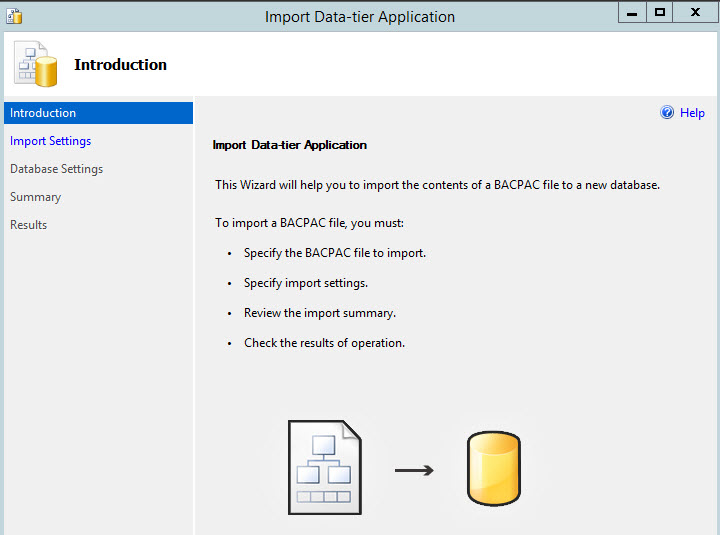The height and width of the screenshot is (535, 720).
Task: Click the 'To import a BACPAC file, you must:' line
Action: coord(309,223)
